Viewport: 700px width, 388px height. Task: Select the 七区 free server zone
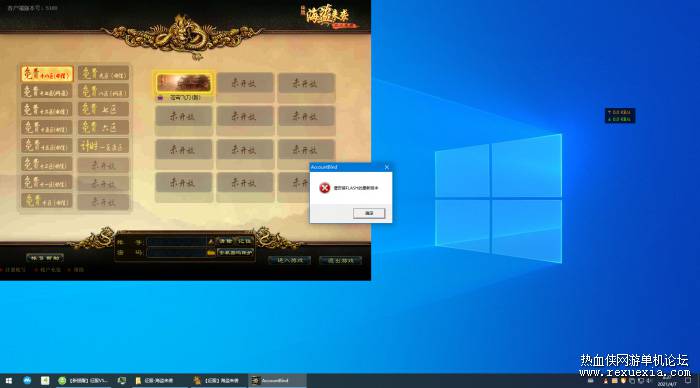[103, 109]
